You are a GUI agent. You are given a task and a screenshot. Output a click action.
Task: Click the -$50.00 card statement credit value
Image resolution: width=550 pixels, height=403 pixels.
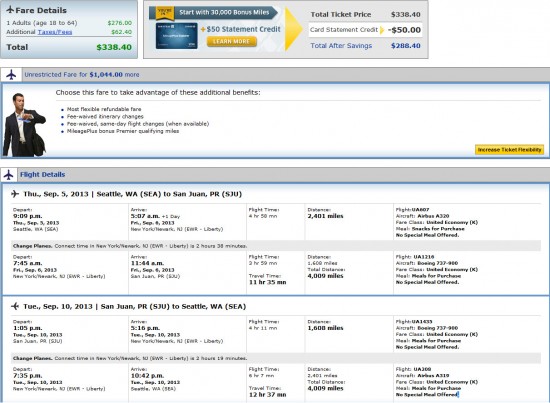click(x=404, y=30)
